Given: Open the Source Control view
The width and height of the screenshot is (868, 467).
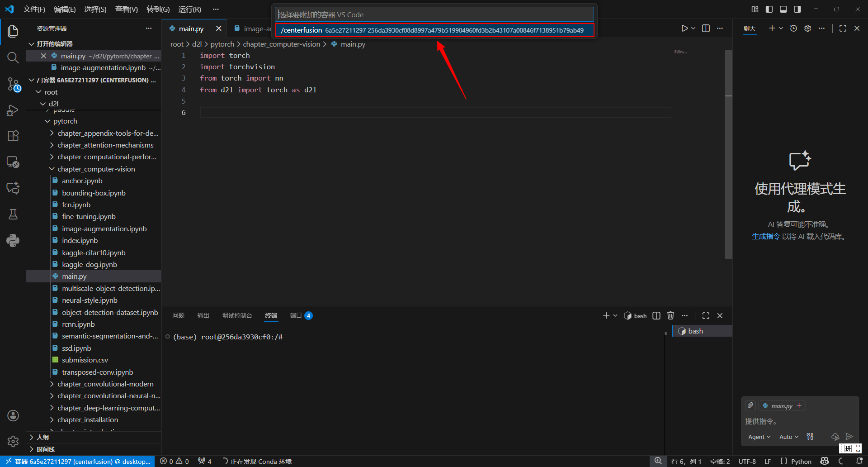Looking at the screenshot, I should [13, 84].
